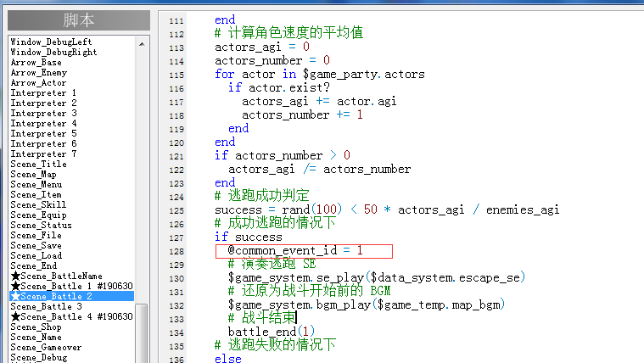Open the Scene_Debug script
The width and height of the screenshot is (644, 363).
[x=39, y=358]
